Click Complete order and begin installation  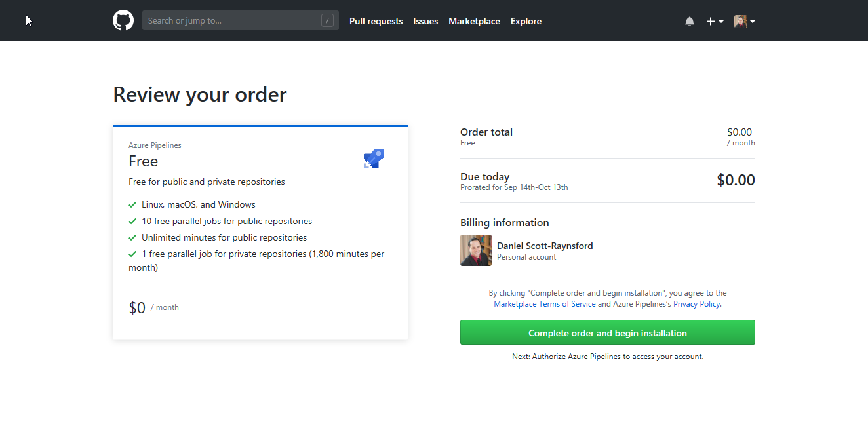[x=608, y=332]
